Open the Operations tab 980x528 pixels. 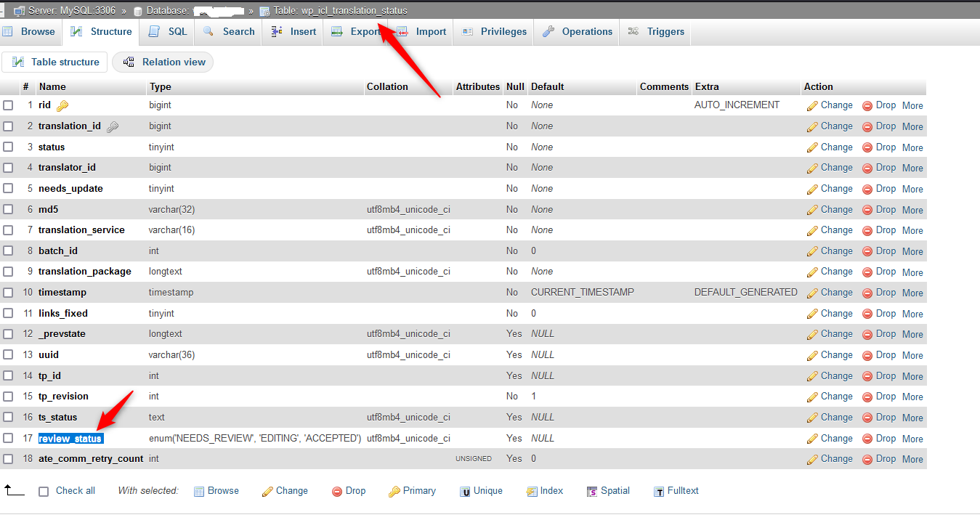578,32
